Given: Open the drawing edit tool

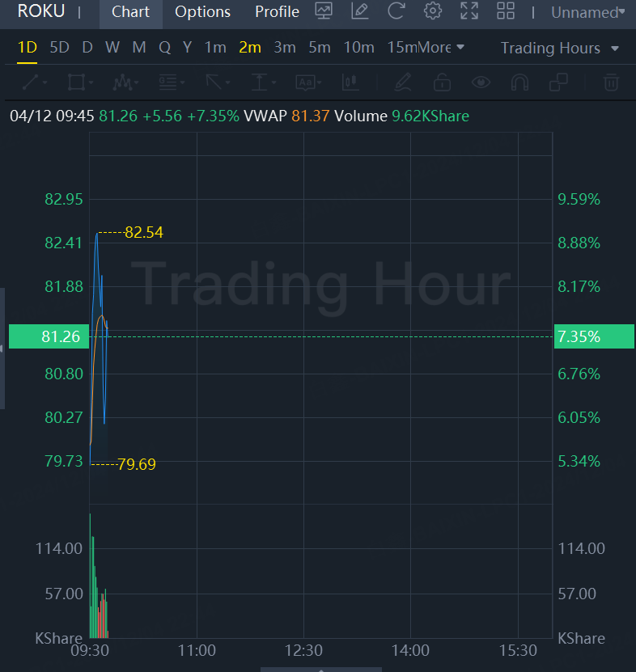Looking at the screenshot, I should [x=360, y=11].
